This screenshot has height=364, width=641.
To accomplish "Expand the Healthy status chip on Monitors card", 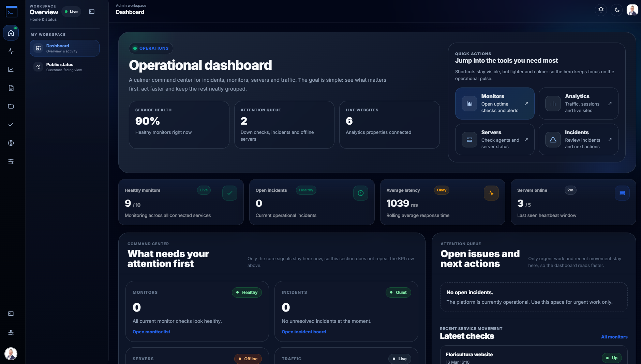I will point(247,292).
